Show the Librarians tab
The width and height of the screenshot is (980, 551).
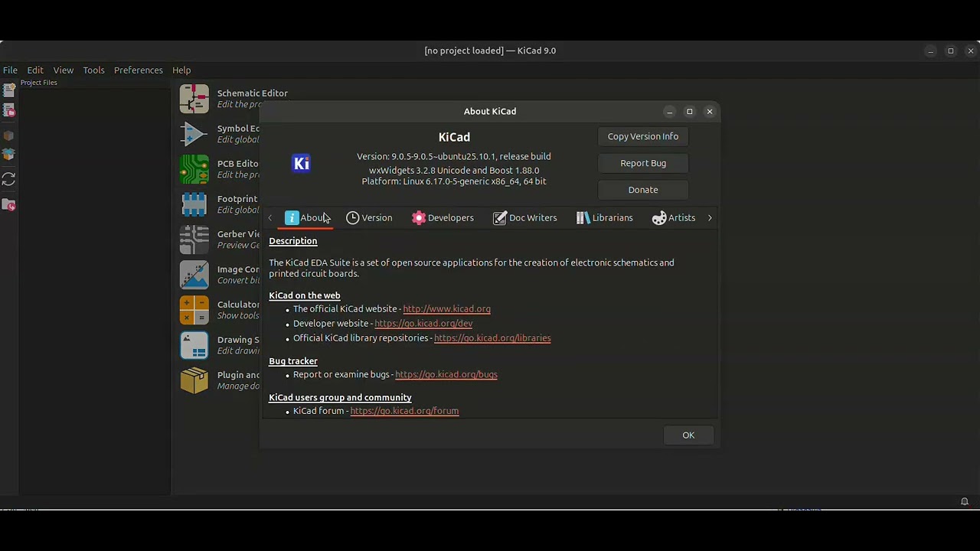604,218
